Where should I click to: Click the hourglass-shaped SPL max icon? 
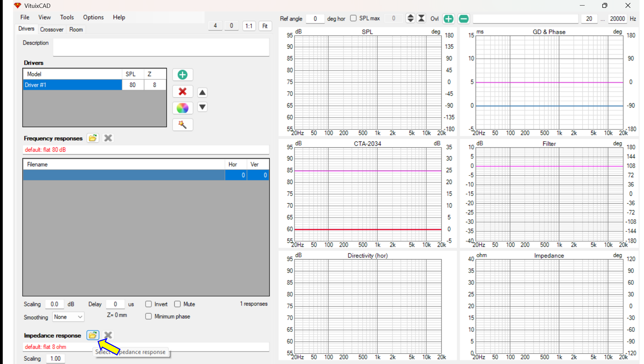pyautogui.click(x=422, y=19)
